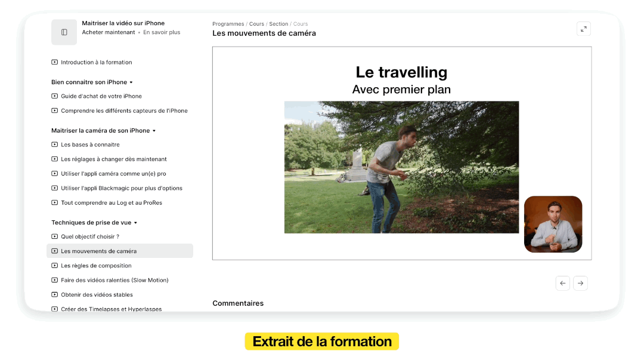Open Section in the breadcrumb
The height and width of the screenshot is (363, 644).
point(278,24)
